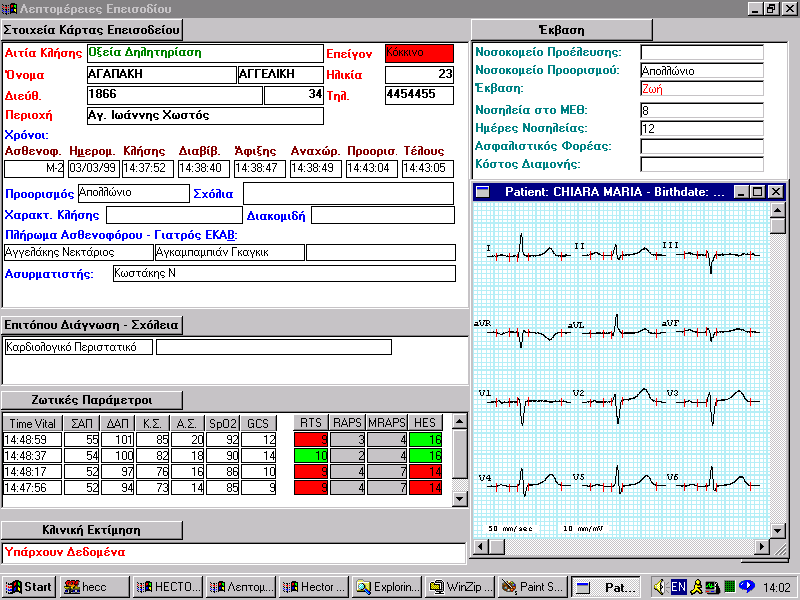Click the Ζωτικές Παράμετροι button
Image resolution: width=800 pixels, height=600 pixels.
(92, 400)
